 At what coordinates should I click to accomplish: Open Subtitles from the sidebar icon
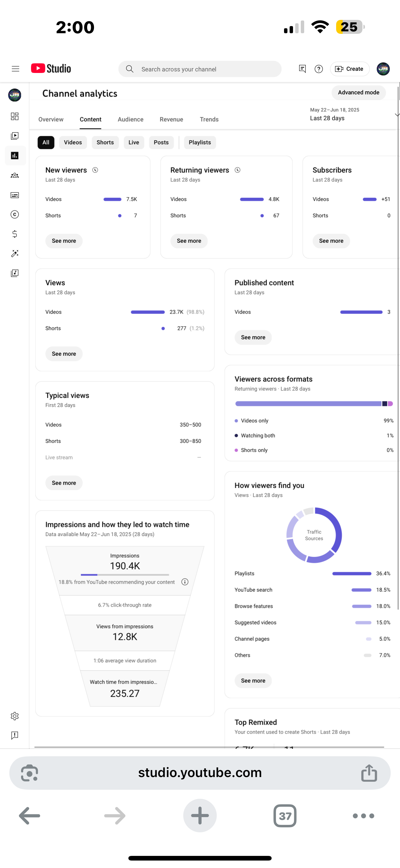[15, 195]
